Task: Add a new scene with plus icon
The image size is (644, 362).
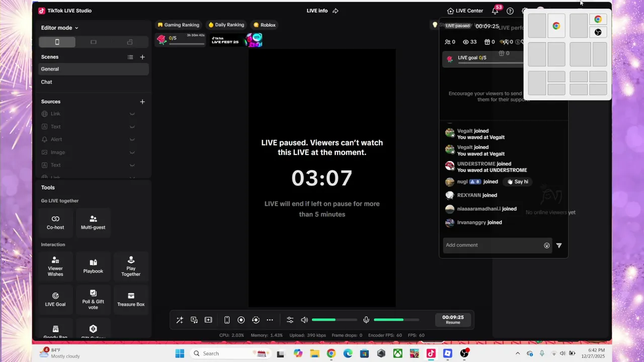Action: pyautogui.click(x=142, y=57)
